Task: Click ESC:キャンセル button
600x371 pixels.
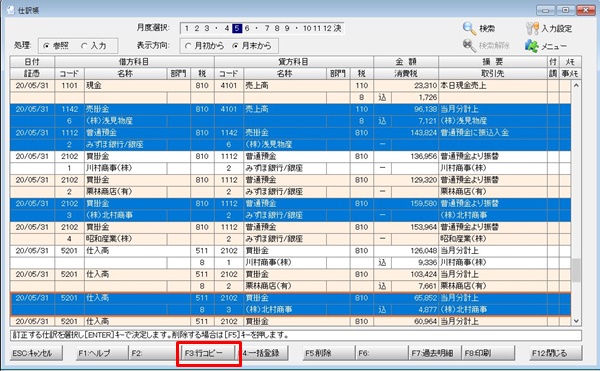Action: pos(36,353)
